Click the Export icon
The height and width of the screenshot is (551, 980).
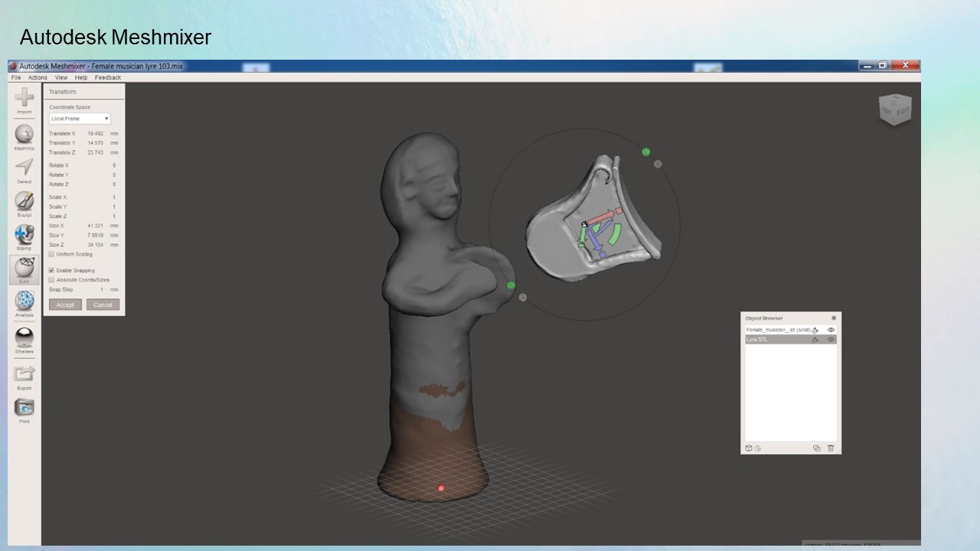[24, 373]
